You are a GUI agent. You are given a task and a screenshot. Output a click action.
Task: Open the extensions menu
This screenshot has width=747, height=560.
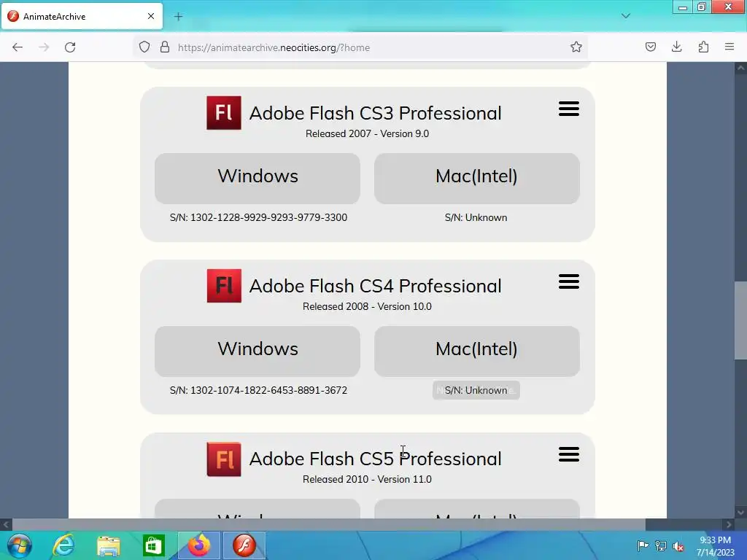click(x=703, y=47)
